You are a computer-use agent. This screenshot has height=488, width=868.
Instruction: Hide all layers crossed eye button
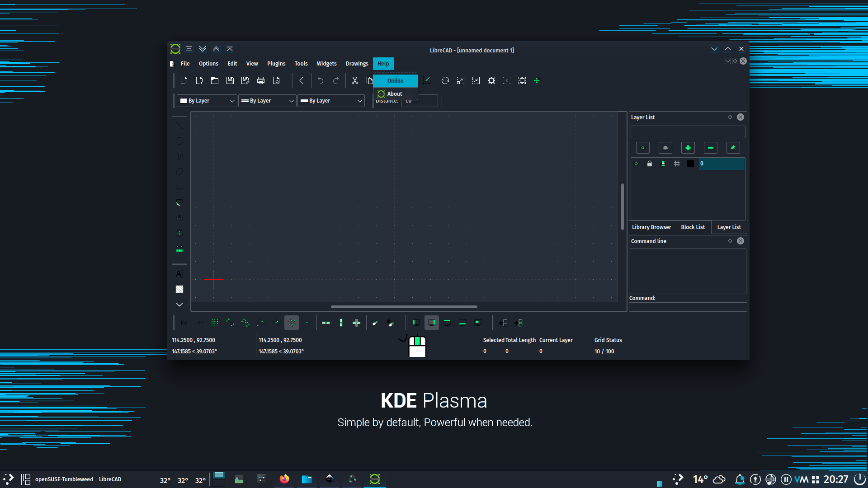pyautogui.click(x=665, y=148)
